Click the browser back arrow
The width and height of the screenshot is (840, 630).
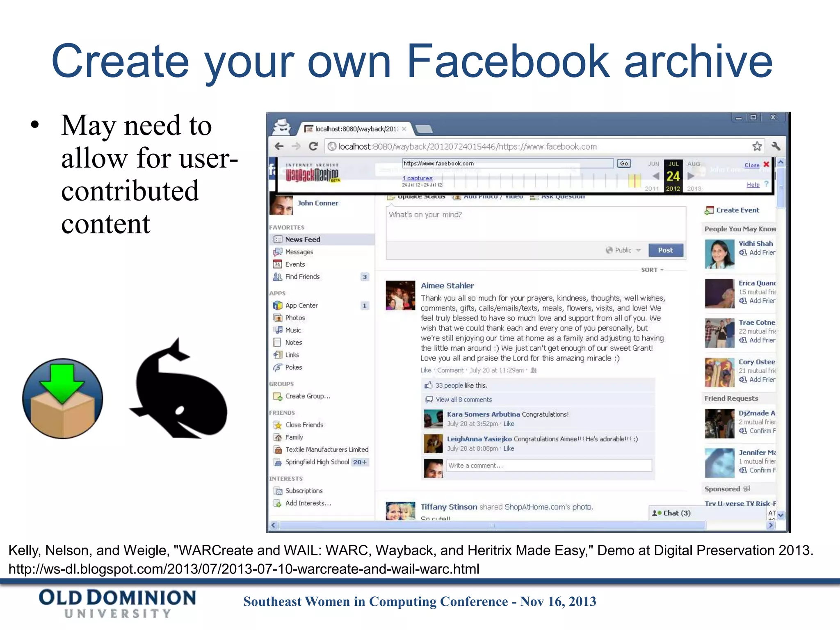279,146
